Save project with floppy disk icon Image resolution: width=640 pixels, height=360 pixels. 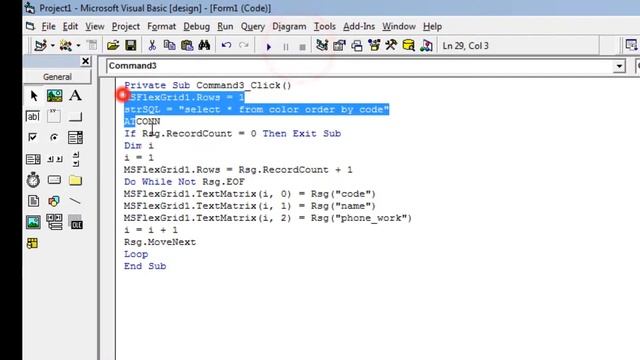(131, 46)
